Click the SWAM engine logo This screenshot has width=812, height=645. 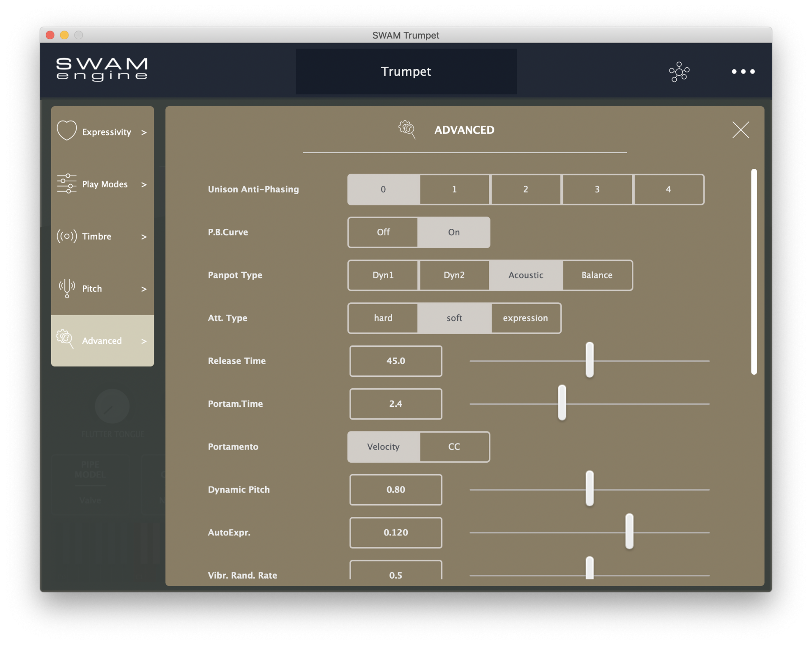(x=102, y=69)
